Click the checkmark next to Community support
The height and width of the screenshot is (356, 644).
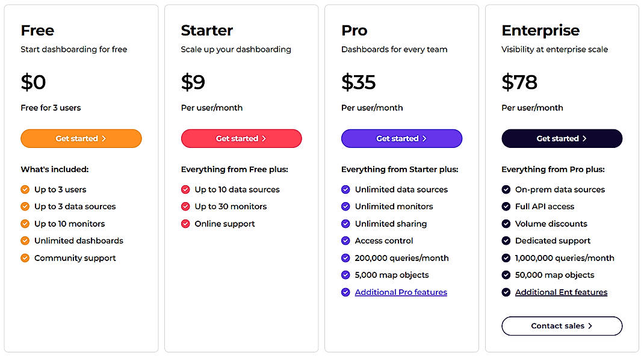click(25, 258)
